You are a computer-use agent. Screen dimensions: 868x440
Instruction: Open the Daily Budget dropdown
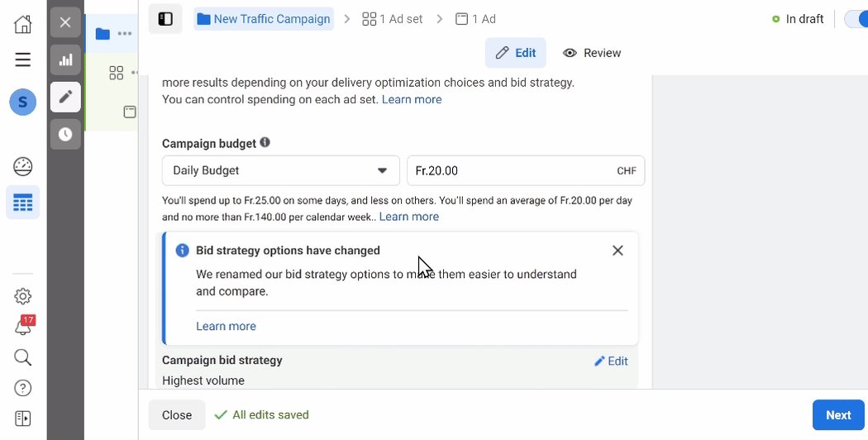click(x=281, y=170)
